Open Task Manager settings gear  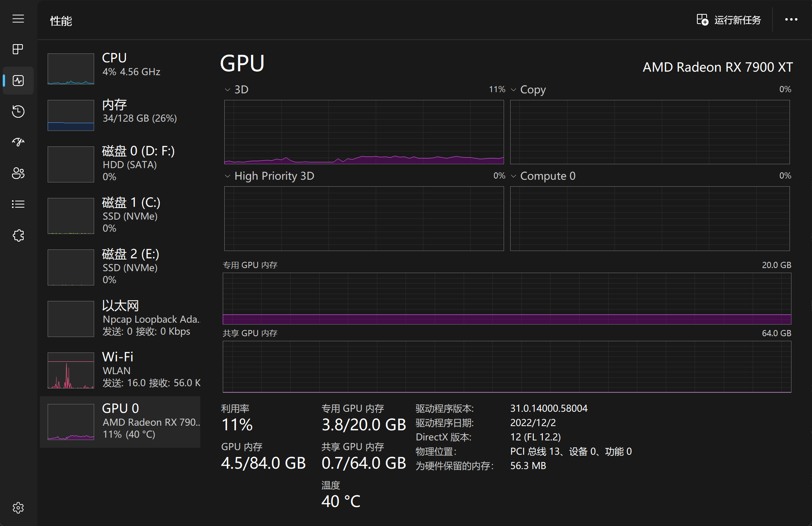[x=18, y=508]
